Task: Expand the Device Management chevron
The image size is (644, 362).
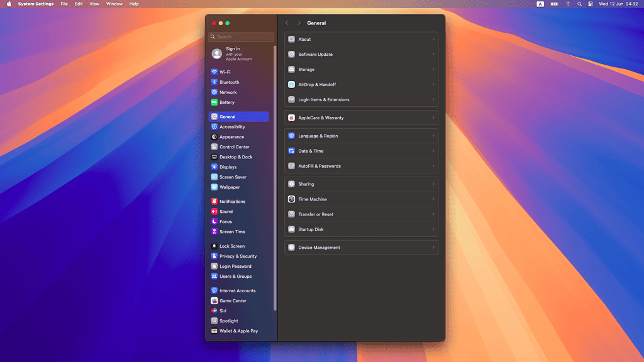Action: click(x=433, y=248)
